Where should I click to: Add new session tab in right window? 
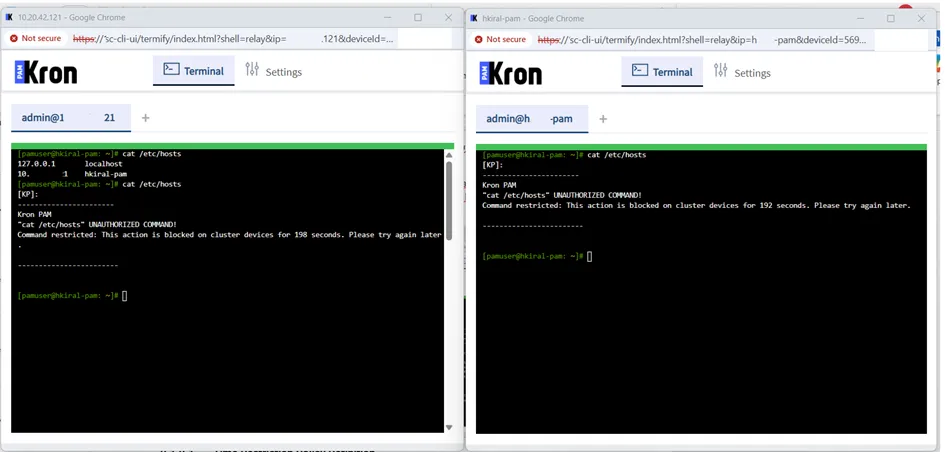pos(603,119)
